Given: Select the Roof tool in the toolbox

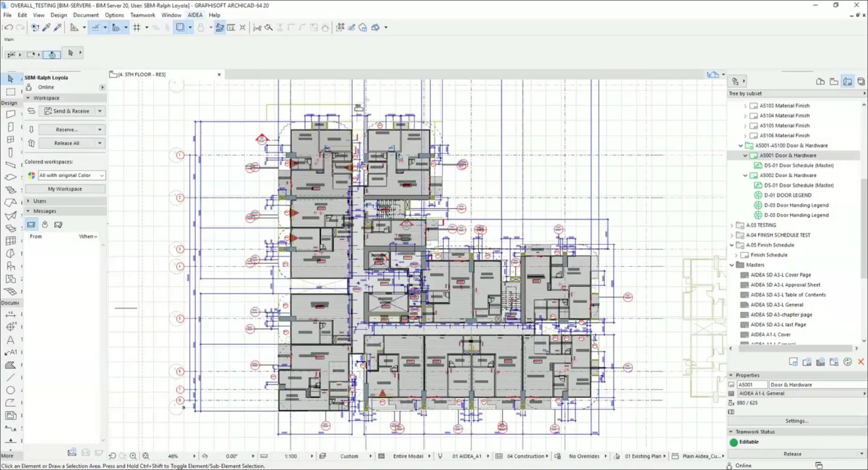Looking at the screenshot, I should tap(10, 203).
